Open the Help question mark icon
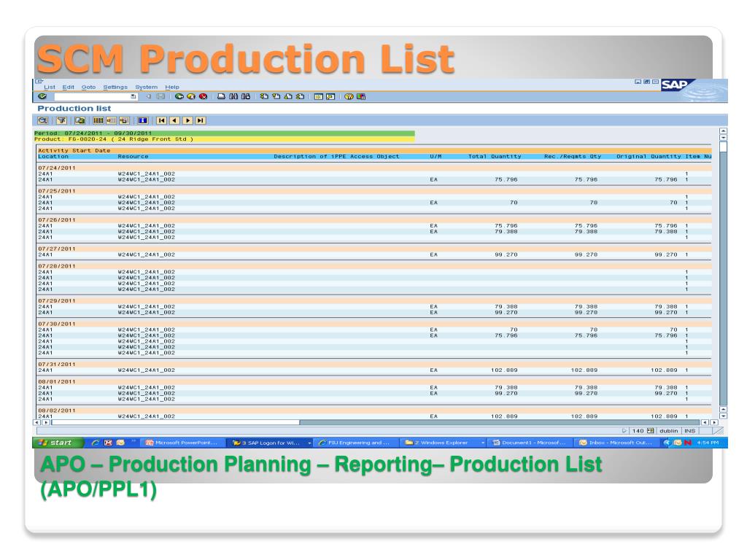 tap(349, 96)
